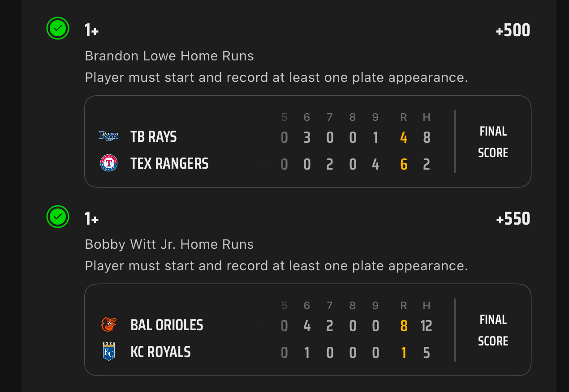Click Final Score in Orioles-Royals box
Image resolution: width=569 pixels, height=392 pixels.
click(x=493, y=330)
